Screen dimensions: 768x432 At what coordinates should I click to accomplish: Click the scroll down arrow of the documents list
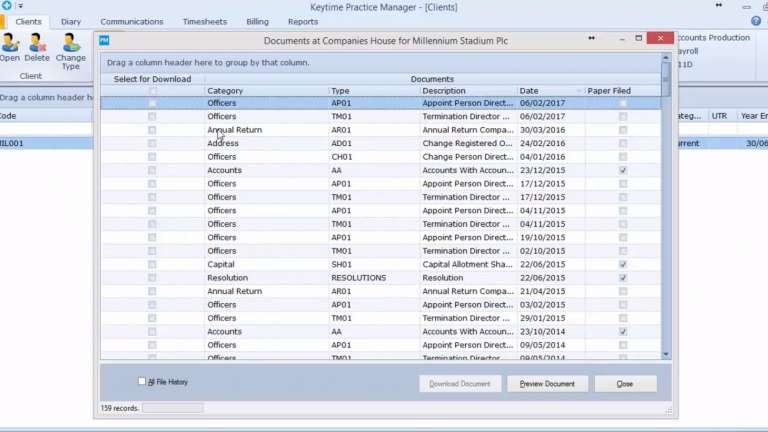point(666,355)
